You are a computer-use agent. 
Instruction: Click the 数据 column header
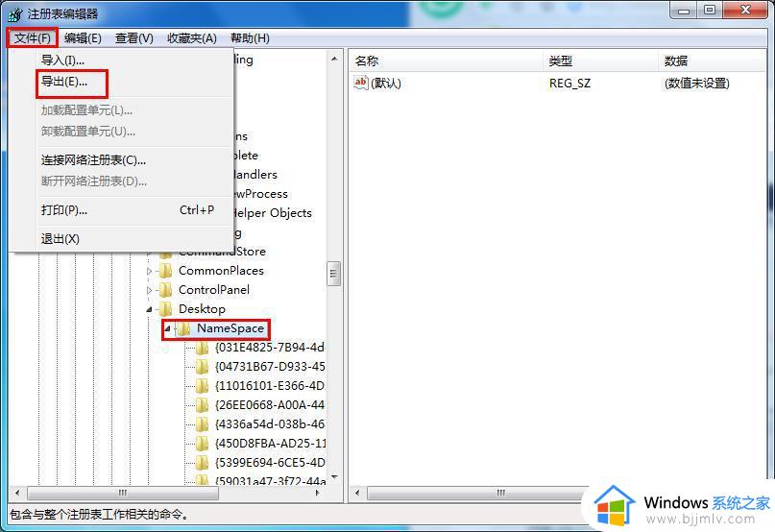click(x=713, y=60)
